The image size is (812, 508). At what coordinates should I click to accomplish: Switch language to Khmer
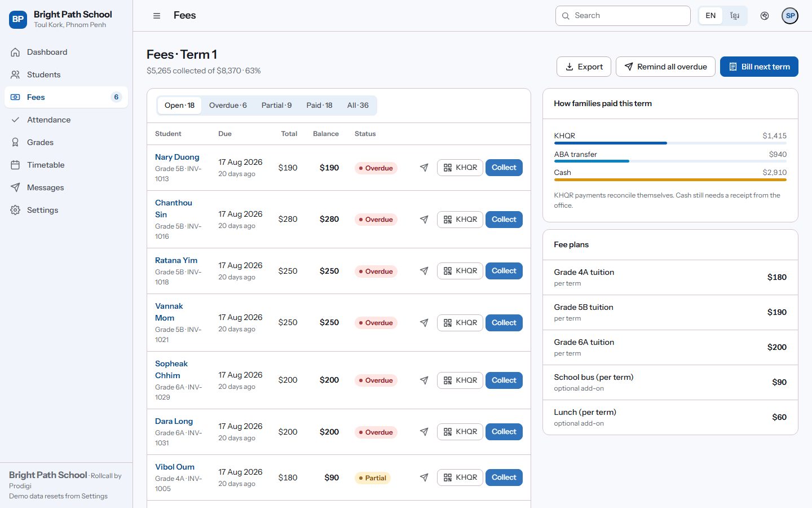point(734,16)
